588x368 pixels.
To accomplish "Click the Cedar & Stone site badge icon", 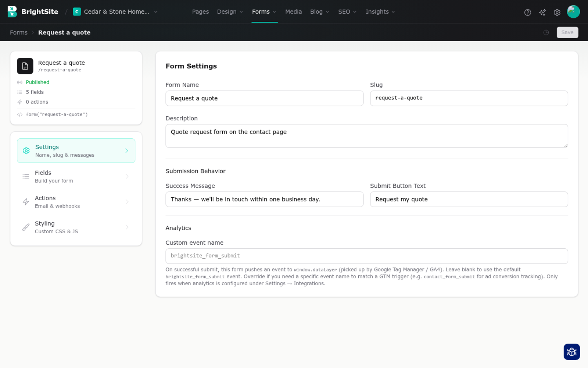I will pos(77,12).
